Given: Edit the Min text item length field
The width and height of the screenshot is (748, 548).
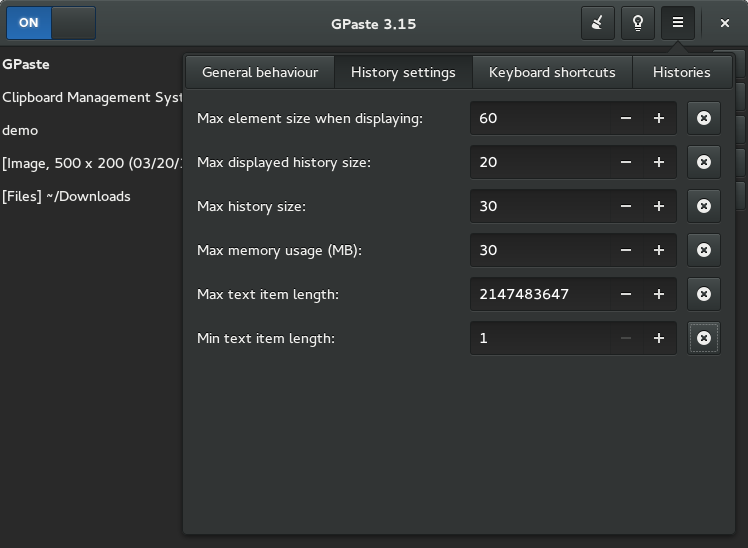Looking at the screenshot, I should tap(540, 338).
